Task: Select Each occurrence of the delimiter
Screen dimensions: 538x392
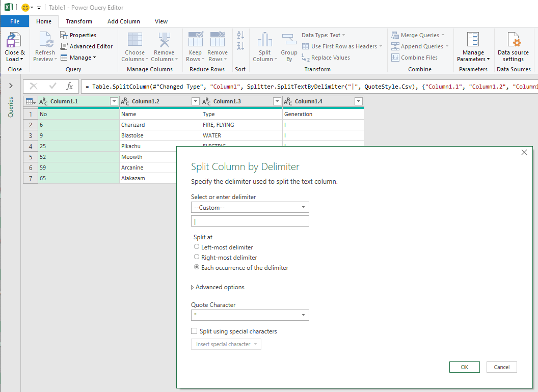Action: [x=197, y=267]
